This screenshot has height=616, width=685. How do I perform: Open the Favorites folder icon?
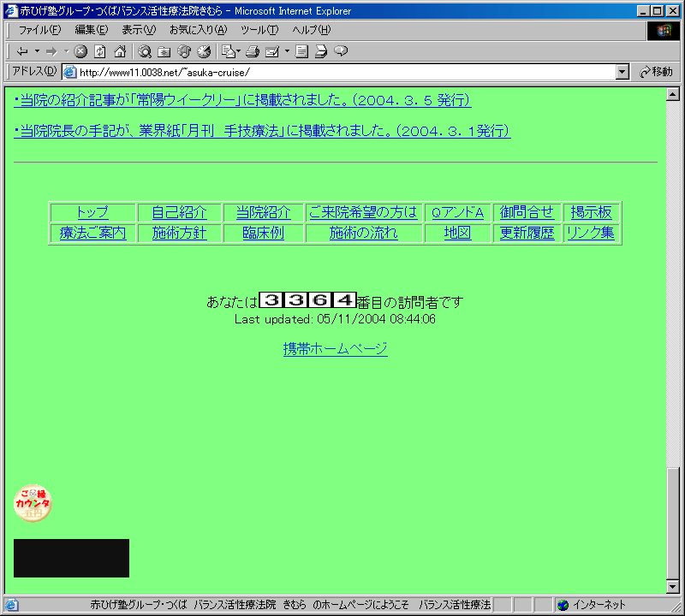click(x=164, y=51)
